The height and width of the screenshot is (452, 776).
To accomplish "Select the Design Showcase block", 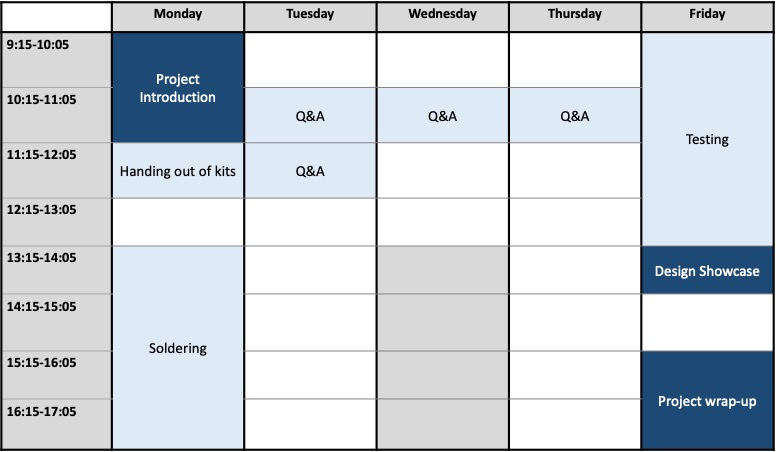I will (708, 271).
